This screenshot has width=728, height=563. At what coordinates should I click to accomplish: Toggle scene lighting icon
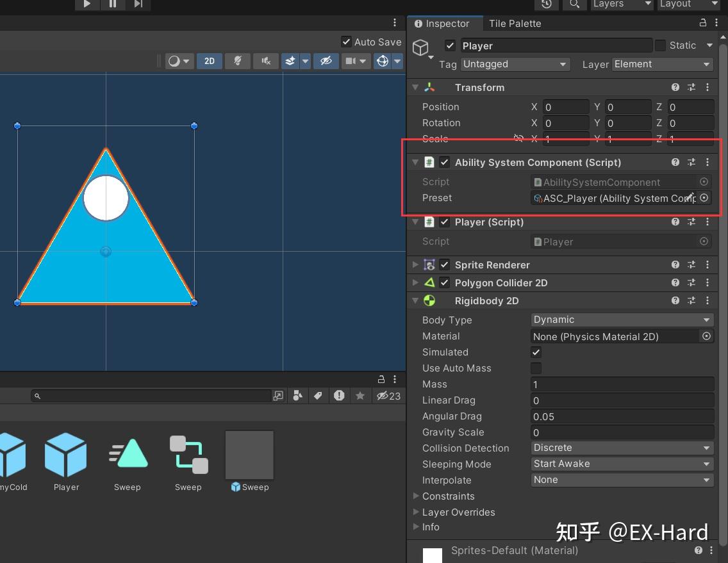[x=238, y=61]
